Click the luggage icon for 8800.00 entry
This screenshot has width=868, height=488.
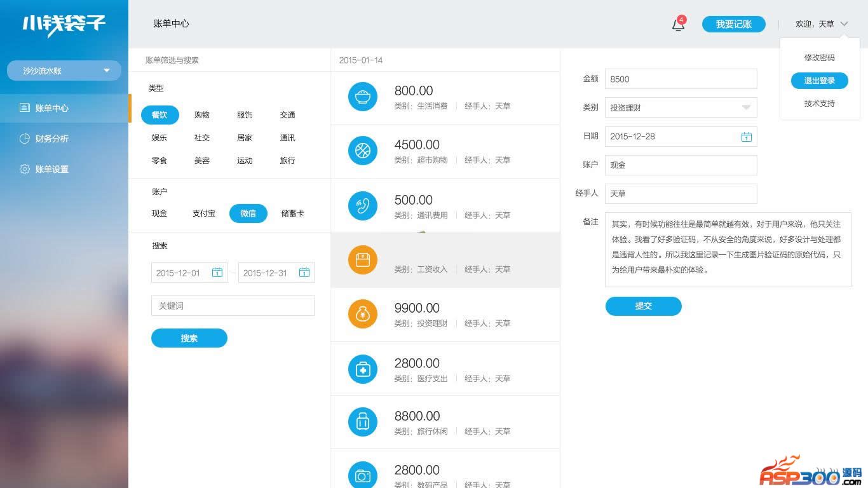click(363, 422)
